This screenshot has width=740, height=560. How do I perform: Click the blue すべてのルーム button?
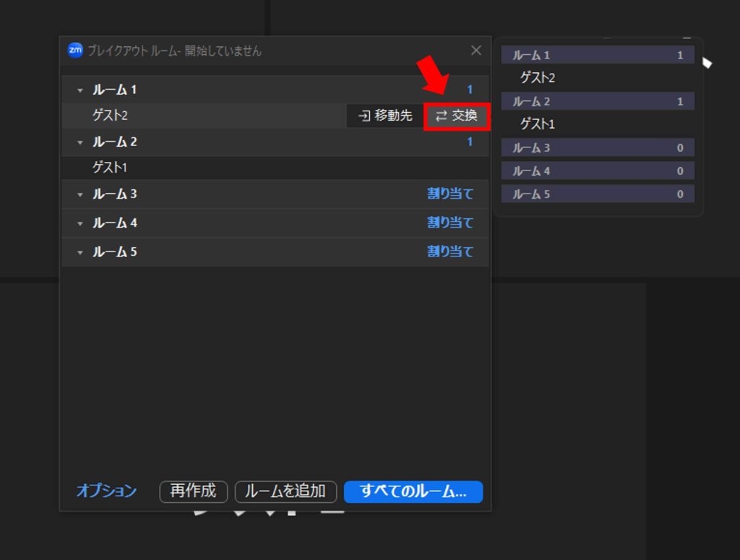point(413,491)
